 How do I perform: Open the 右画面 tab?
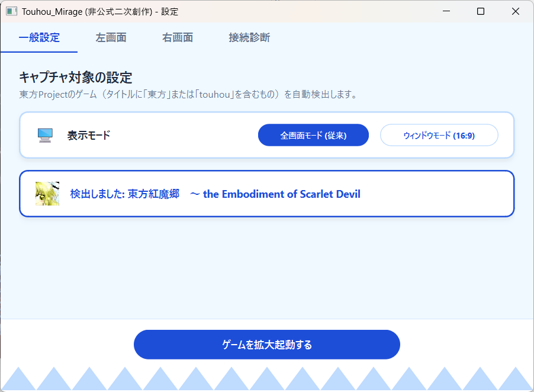178,37
